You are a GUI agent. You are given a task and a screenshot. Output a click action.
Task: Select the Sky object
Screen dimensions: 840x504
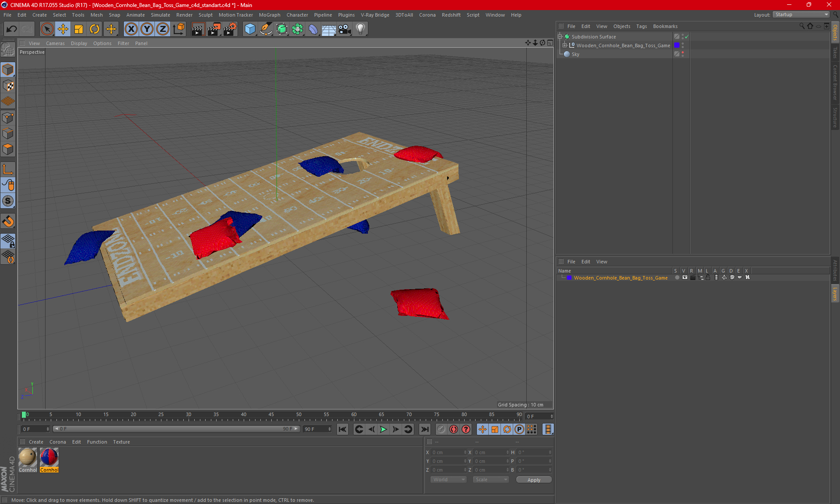[575, 54]
